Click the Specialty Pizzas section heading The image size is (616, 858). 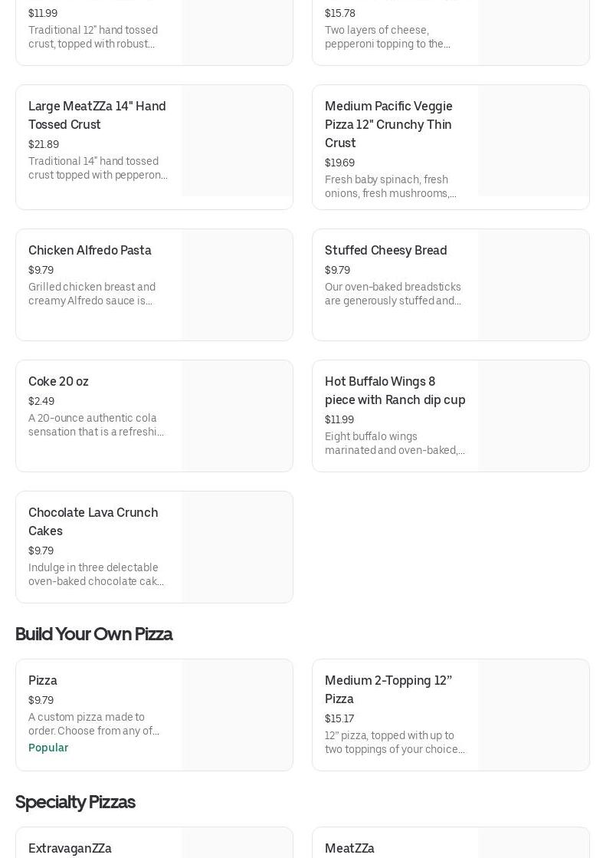(75, 802)
